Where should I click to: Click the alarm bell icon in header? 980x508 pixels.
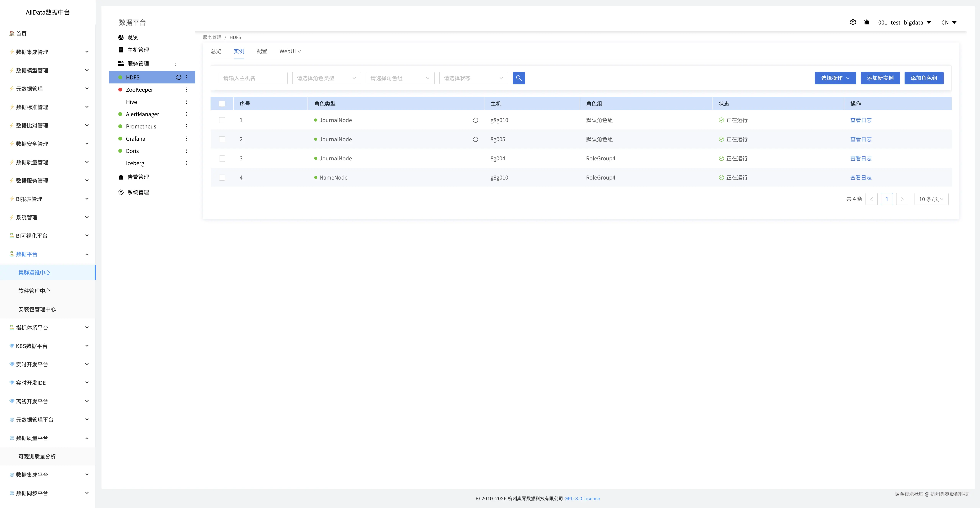tap(867, 22)
